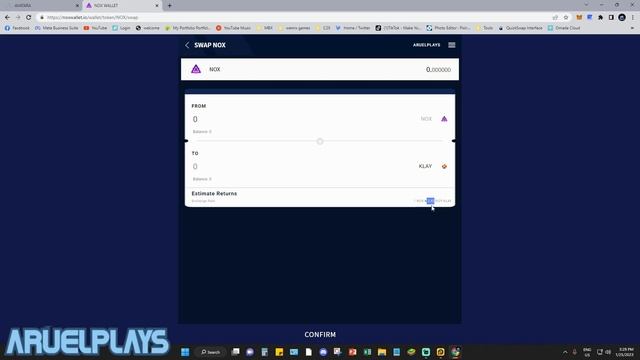Click the CONFIRM button
Screen dimensions: 640x360
tap(320, 334)
